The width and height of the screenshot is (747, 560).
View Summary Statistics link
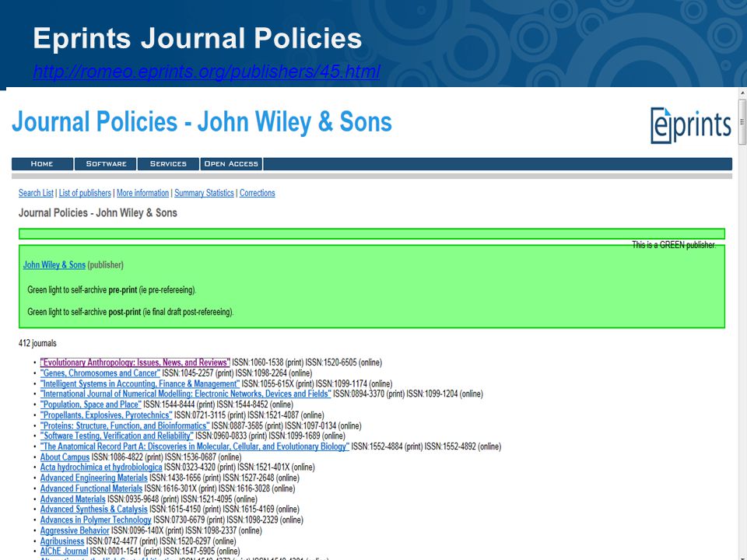coord(204,193)
